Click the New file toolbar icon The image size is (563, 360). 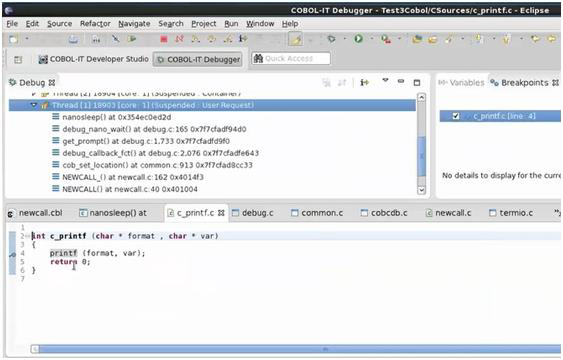point(13,39)
